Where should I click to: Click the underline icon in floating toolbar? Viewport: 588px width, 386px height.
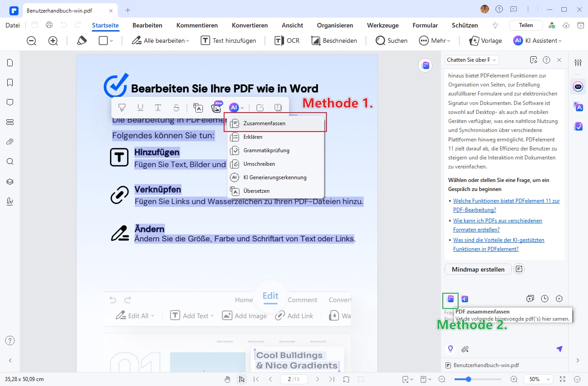[x=140, y=107]
